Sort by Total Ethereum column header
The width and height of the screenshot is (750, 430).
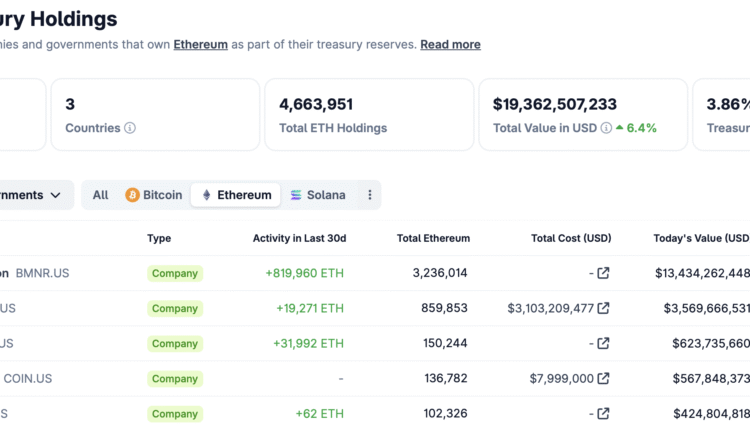pyautogui.click(x=433, y=238)
